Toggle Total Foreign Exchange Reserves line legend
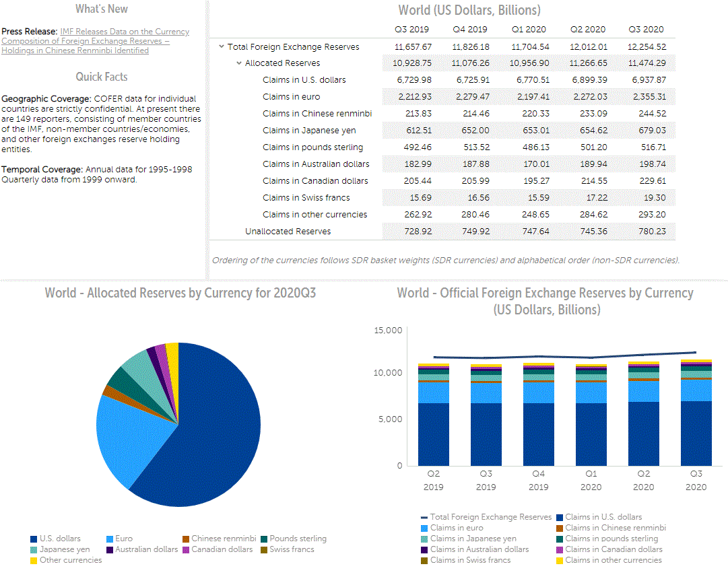This screenshot has width=728, height=583. [424, 517]
